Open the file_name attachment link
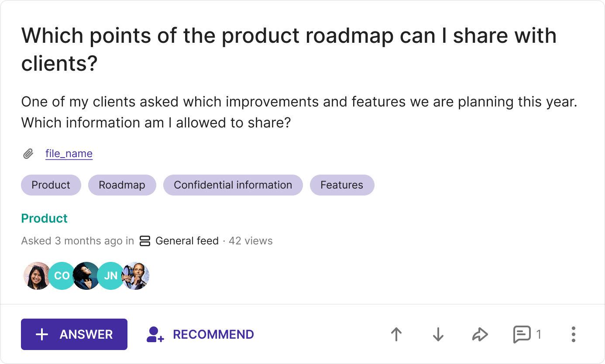The width and height of the screenshot is (605, 364). pos(69,154)
